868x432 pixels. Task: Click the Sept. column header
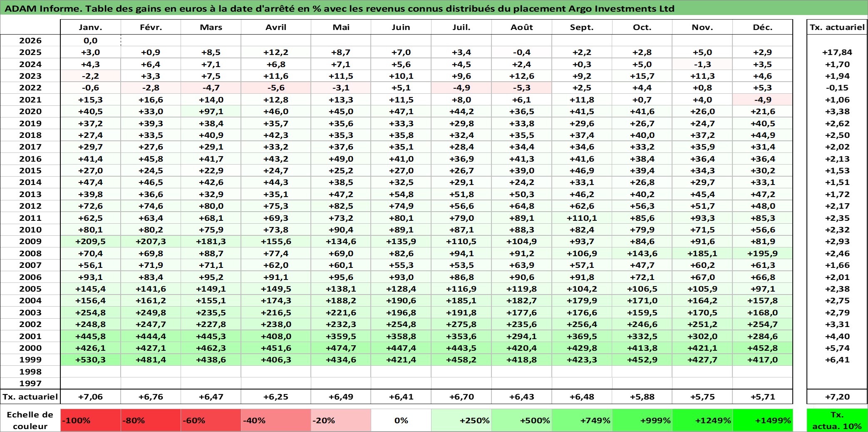pyautogui.click(x=582, y=27)
